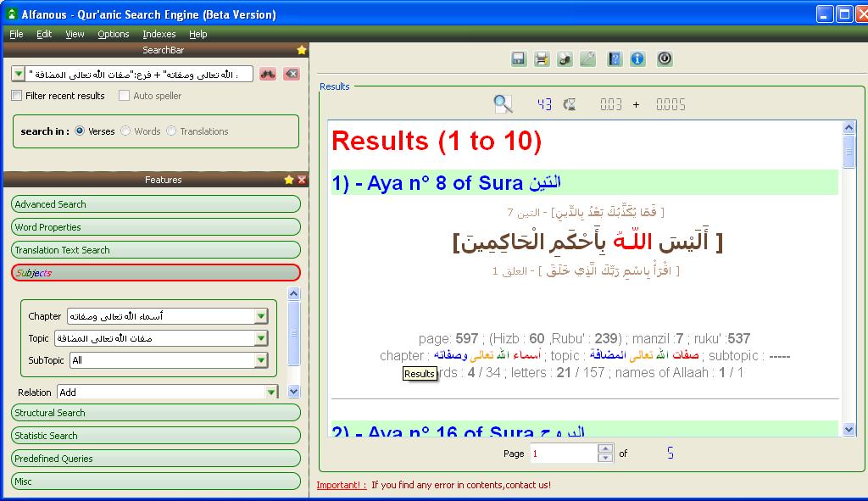Collapse the Subjects section

[156, 273]
